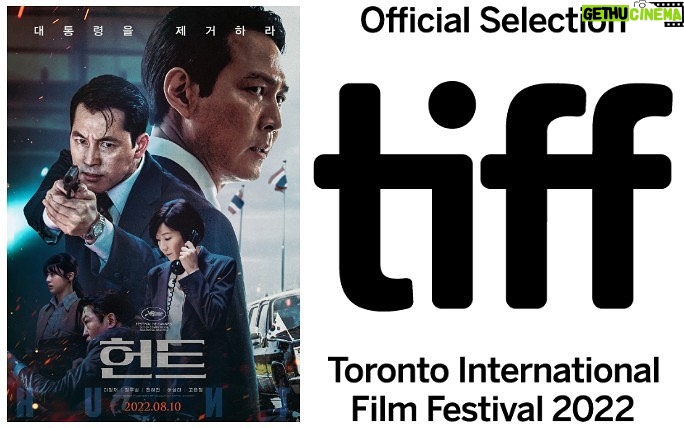684x428 pixels.
Task: Click the Official Selection heading
Action: pos(493,20)
